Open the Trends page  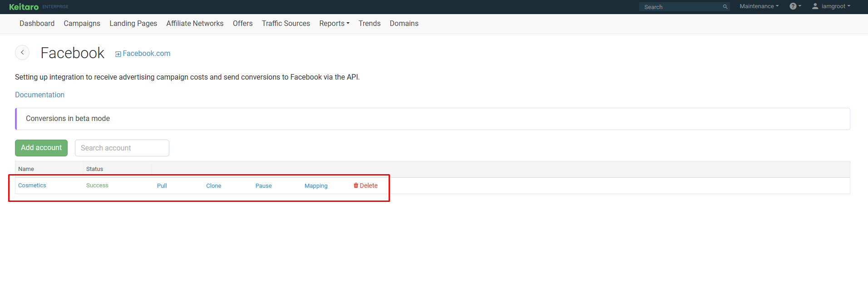[370, 23]
